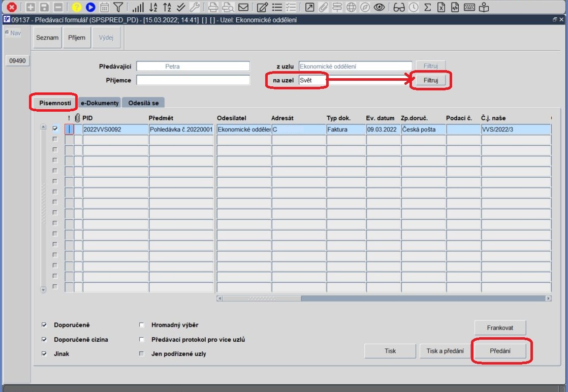Image resolution: width=568 pixels, height=392 pixels.
Task: Click the envelope mail icon
Action: coord(243,7)
